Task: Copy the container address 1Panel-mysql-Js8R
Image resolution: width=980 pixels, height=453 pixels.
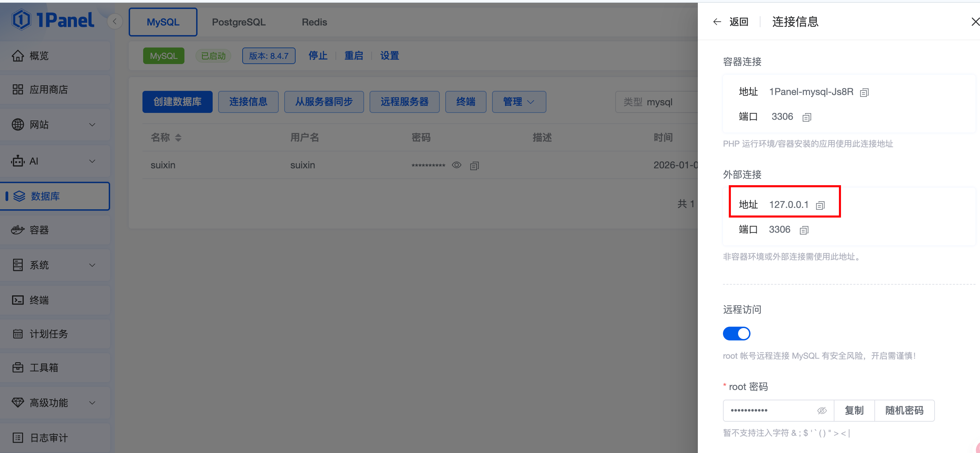Action: point(864,93)
